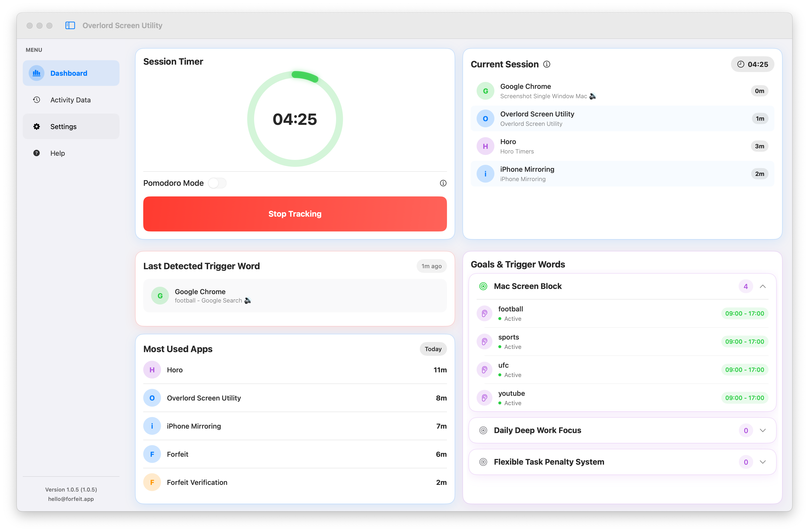
Task: Click Horo H avatar in Current Session
Action: 485,146
